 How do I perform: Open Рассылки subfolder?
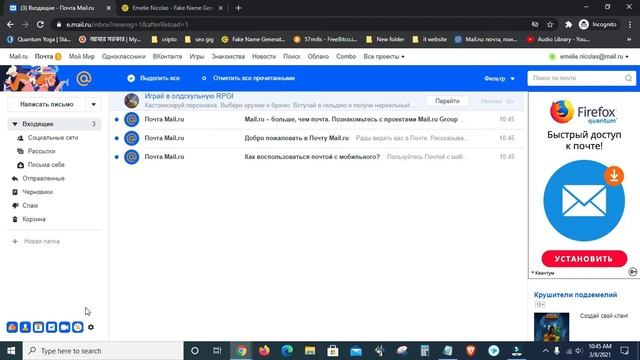(x=41, y=151)
